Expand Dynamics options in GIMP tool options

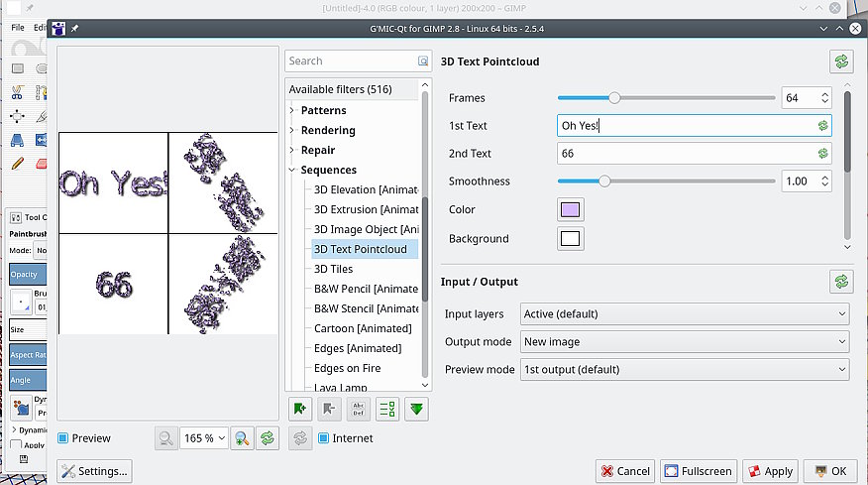pos(15,429)
